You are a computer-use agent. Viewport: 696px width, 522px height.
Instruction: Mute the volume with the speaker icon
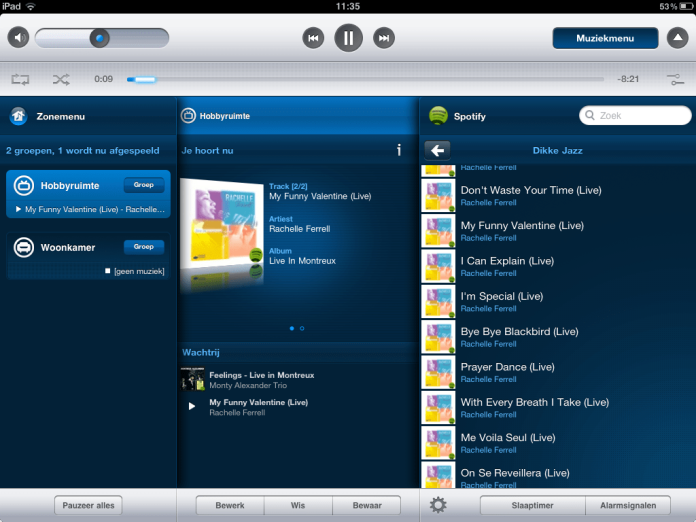point(18,38)
